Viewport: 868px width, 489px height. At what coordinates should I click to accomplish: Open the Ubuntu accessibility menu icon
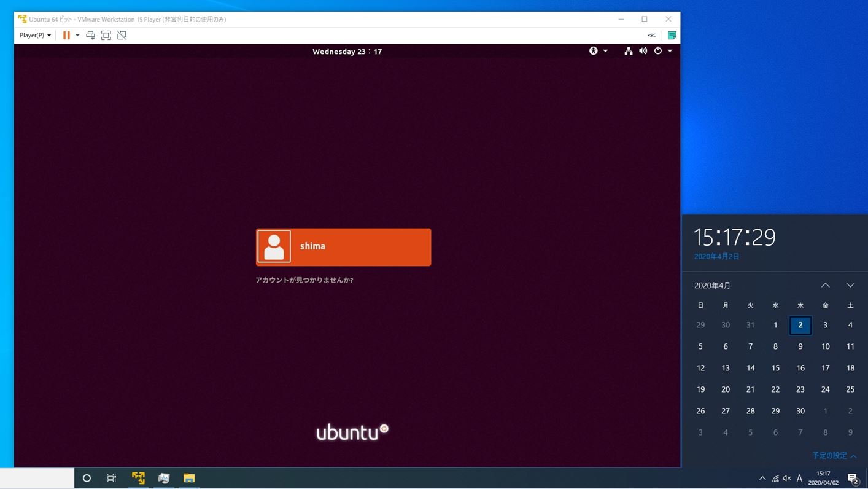594,51
